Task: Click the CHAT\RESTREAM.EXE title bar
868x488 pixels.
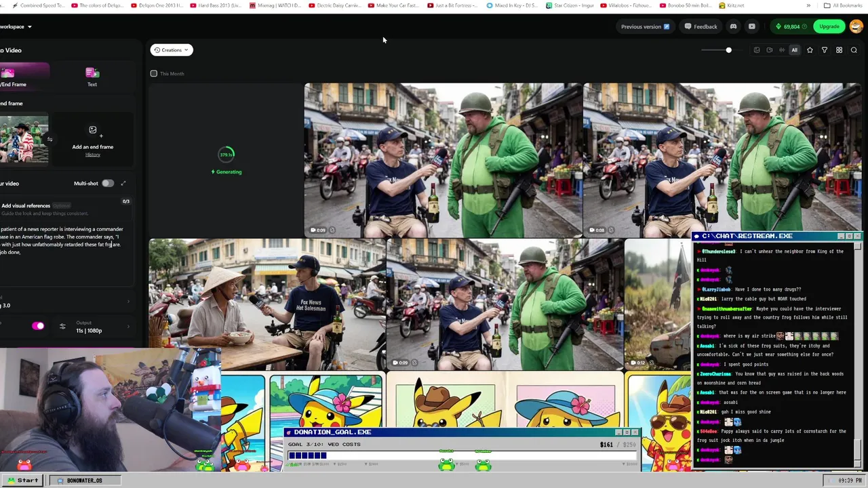Action: click(776, 236)
